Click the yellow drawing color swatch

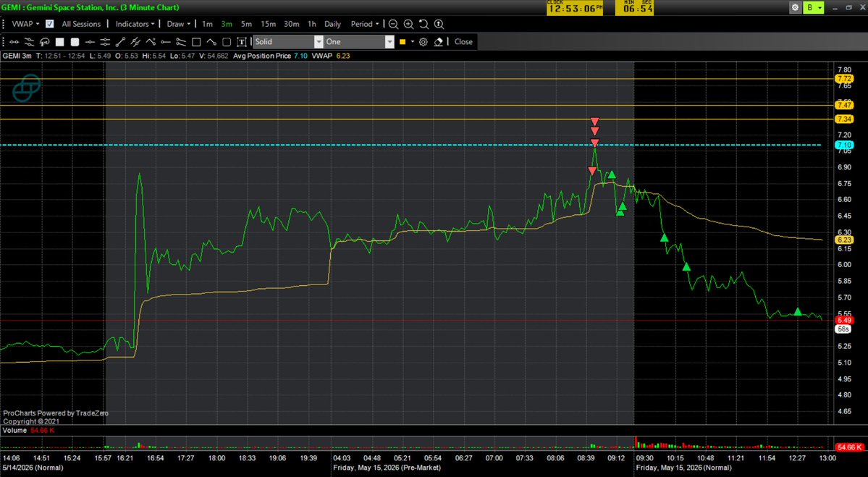click(x=403, y=41)
